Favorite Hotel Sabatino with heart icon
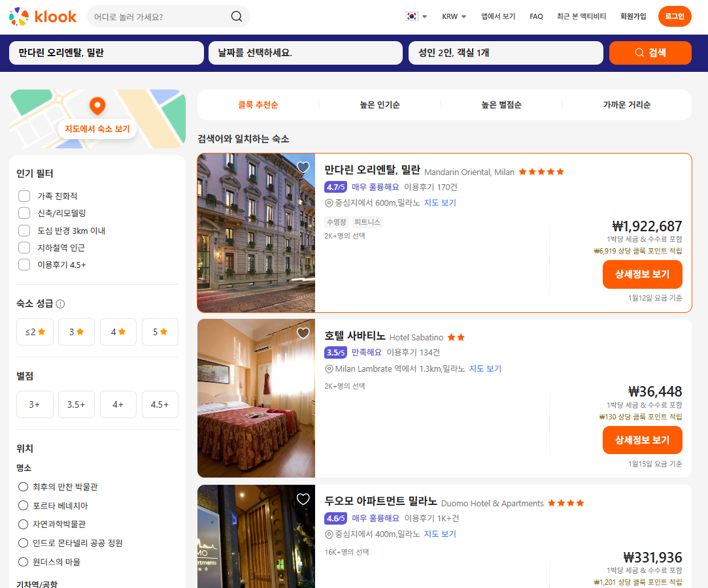Screen dimensions: 708x588 [x=303, y=333]
